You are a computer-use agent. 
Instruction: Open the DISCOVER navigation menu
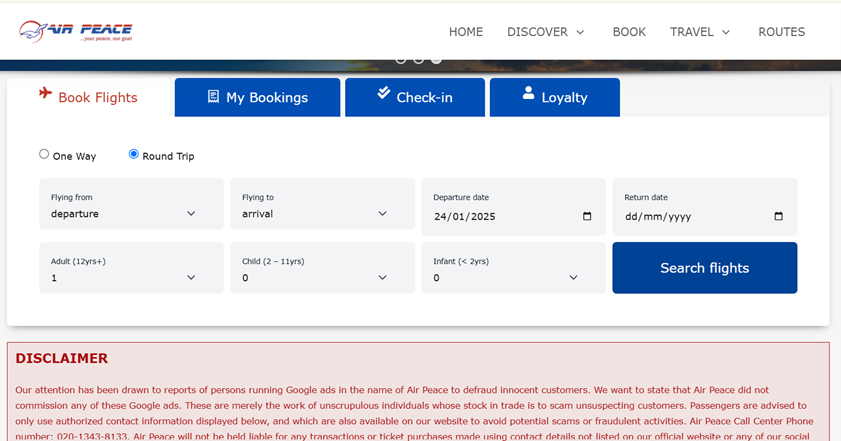(x=546, y=32)
